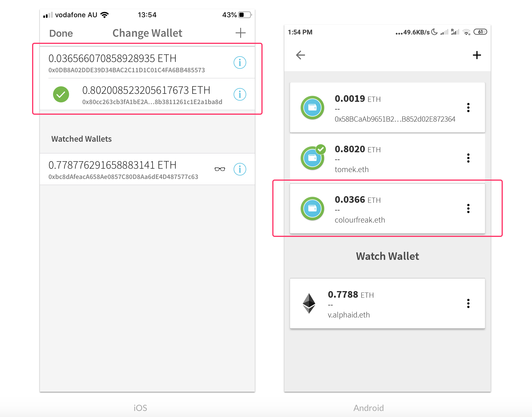The image size is (532, 417).
Task: Tap the plus icon to add Android wallet
Action: point(477,55)
